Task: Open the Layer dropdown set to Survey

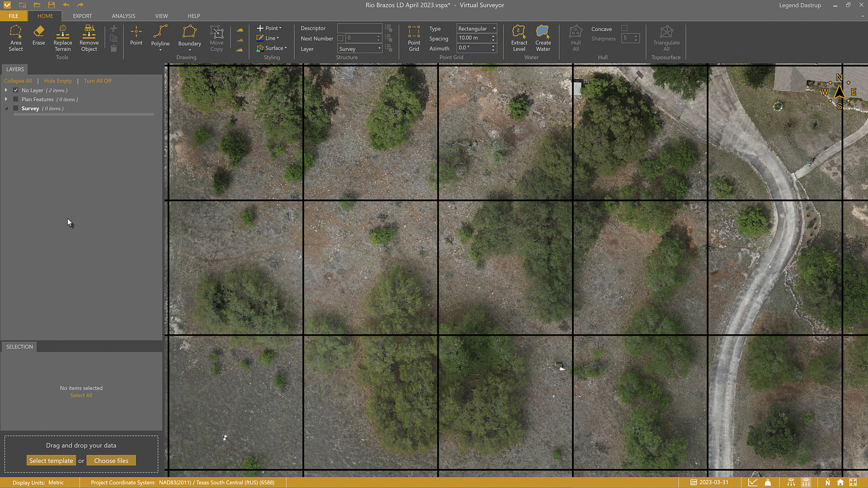Action: [360, 49]
